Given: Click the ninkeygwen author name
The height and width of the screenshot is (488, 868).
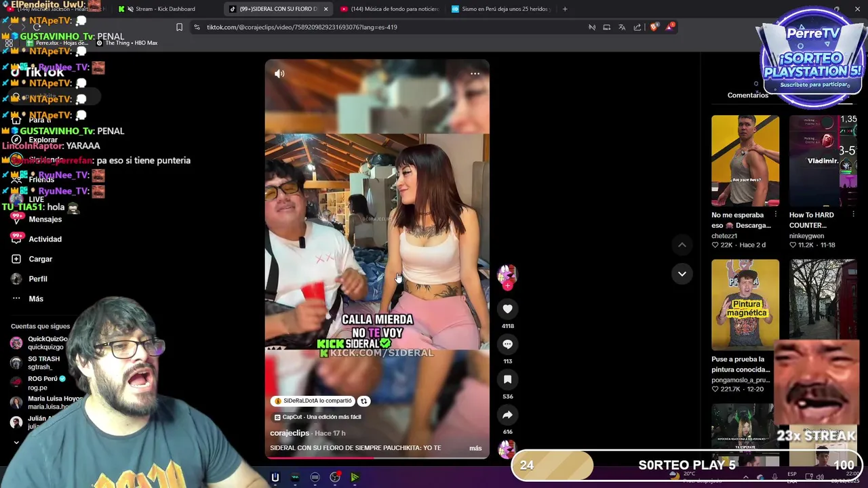Looking at the screenshot, I should pyautogui.click(x=807, y=236).
